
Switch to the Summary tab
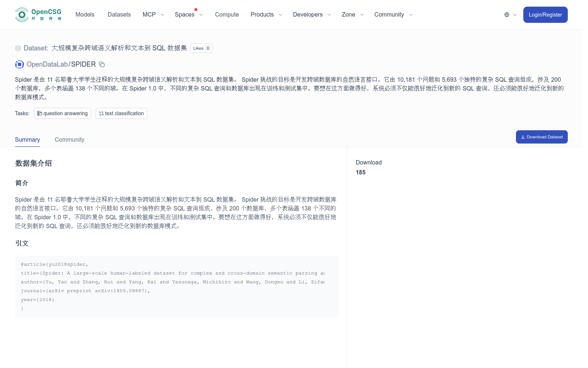pos(28,140)
